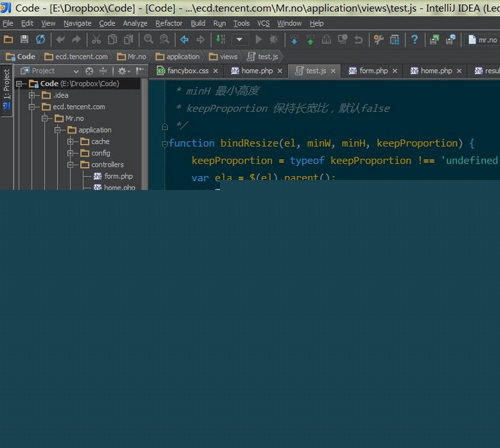Click the Help question mark icon
The width and height of the screenshot is (500, 448).
tap(414, 39)
